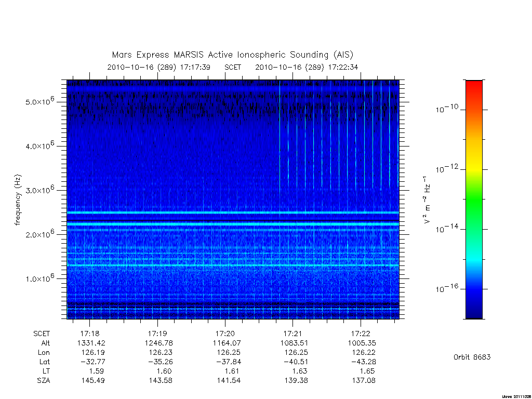Select latitude value -35.26

pyautogui.click(x=161, y=362)
